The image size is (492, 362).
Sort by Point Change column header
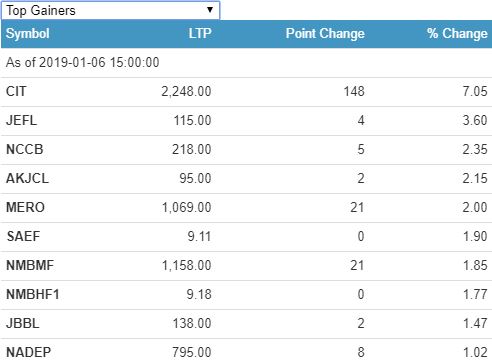click(x=325, y=33)
